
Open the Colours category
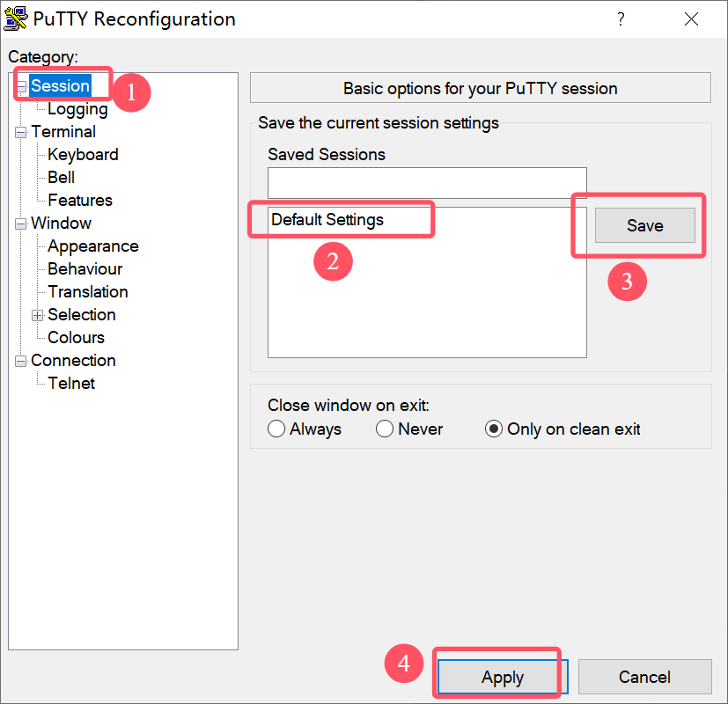pos(75,337)
